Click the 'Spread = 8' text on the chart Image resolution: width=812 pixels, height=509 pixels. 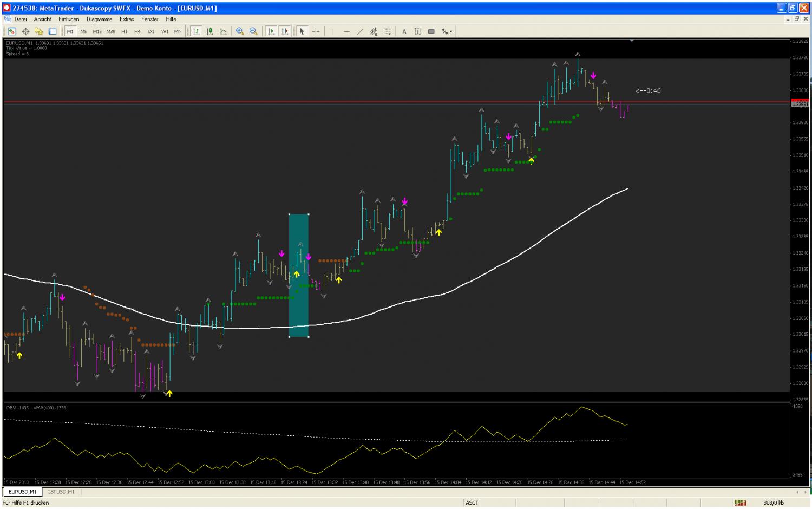(17, 54)
